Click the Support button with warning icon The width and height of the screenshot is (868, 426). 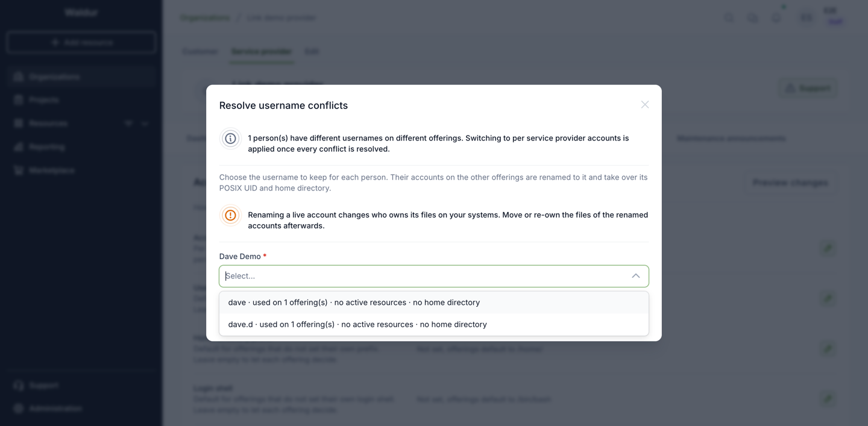(x=808, y=89)
